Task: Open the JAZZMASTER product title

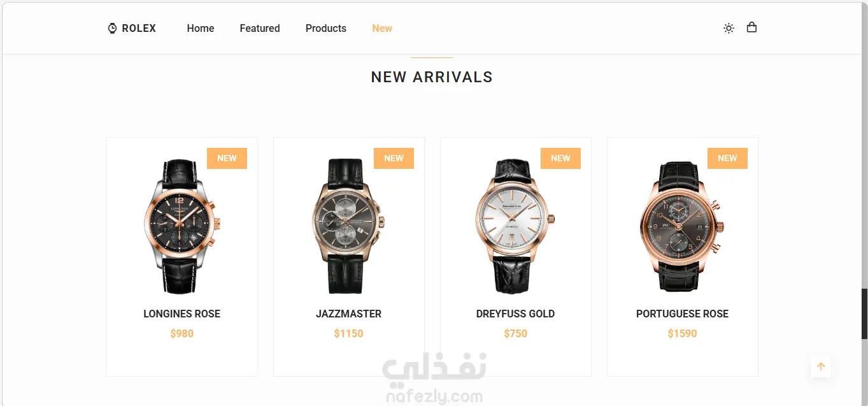Action: click(349, 314)
